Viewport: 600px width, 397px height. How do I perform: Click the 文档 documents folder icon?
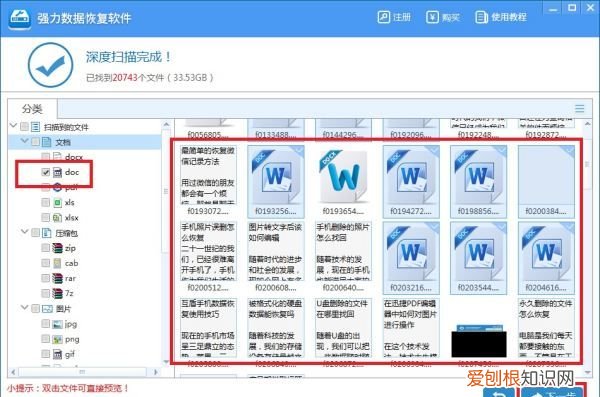[x=47, y=142]
